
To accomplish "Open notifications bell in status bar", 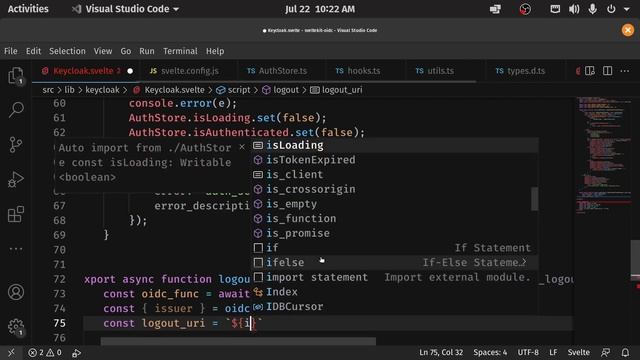I will click(x=625, y=353).
